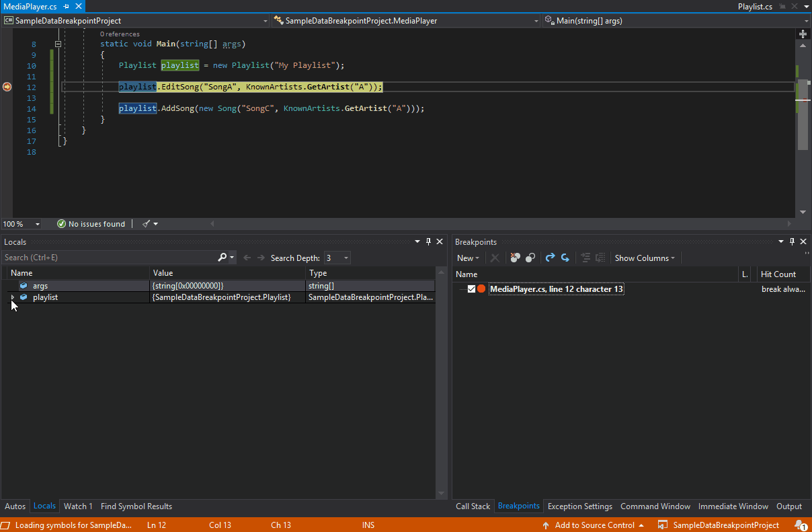Switch to the Autos tab
Viewport: 812px width, 532px height.
15,506
